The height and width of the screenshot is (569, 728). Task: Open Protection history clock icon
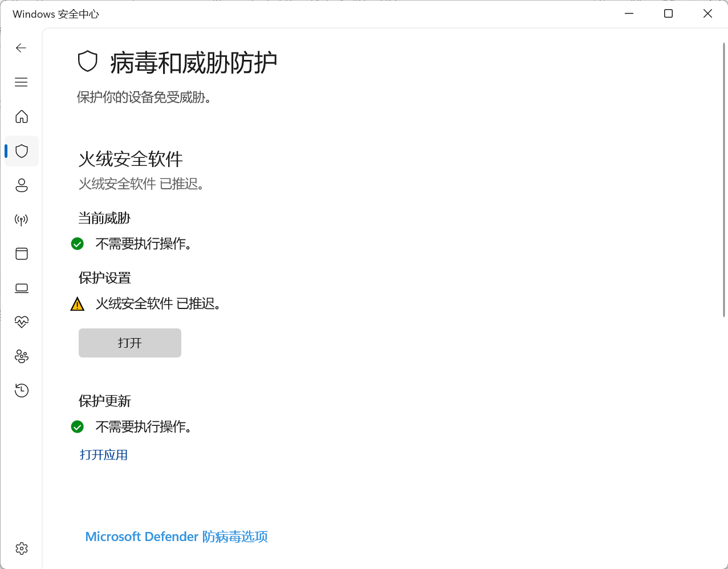coord(22,391)
